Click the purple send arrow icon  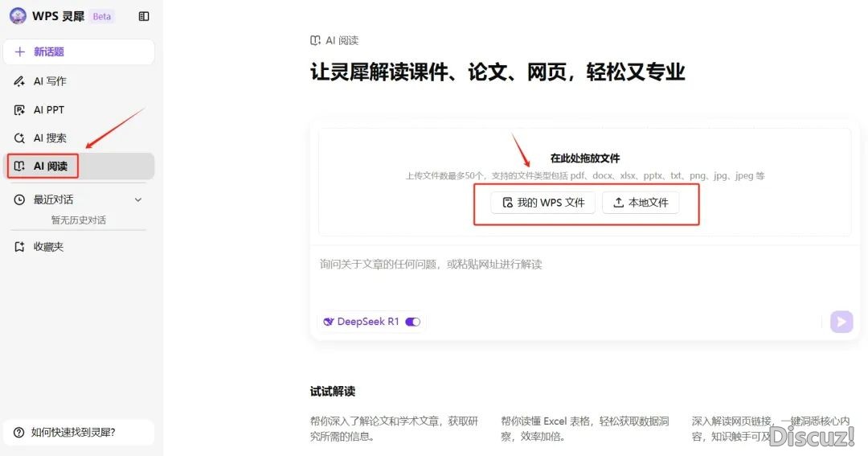pos(841,322)
